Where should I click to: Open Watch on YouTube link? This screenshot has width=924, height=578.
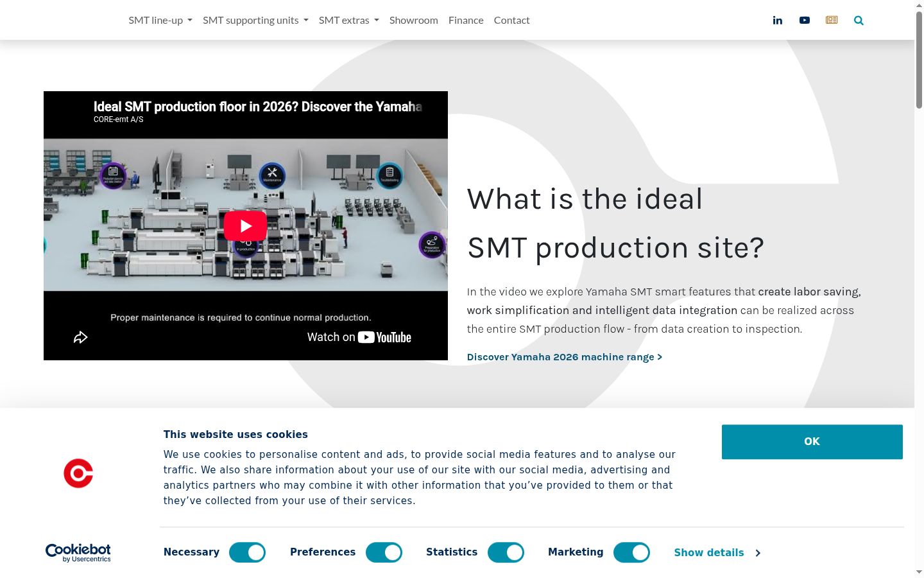pos(359,337)
